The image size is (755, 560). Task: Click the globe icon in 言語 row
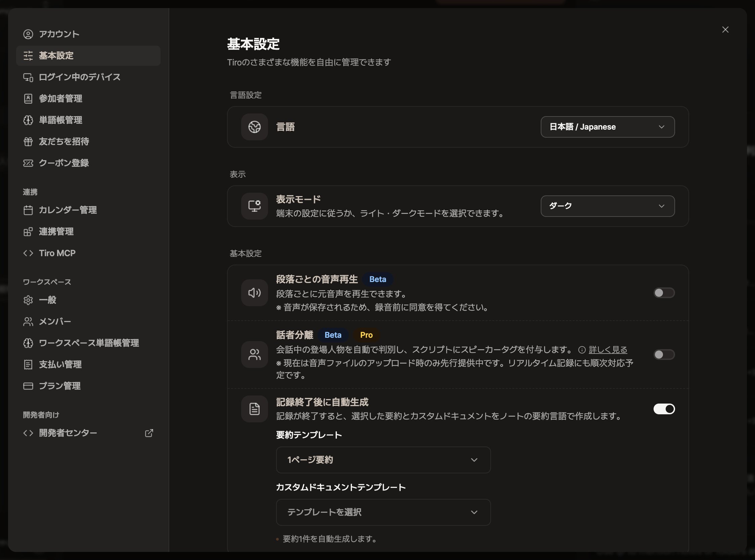click(x=254, y=127)
